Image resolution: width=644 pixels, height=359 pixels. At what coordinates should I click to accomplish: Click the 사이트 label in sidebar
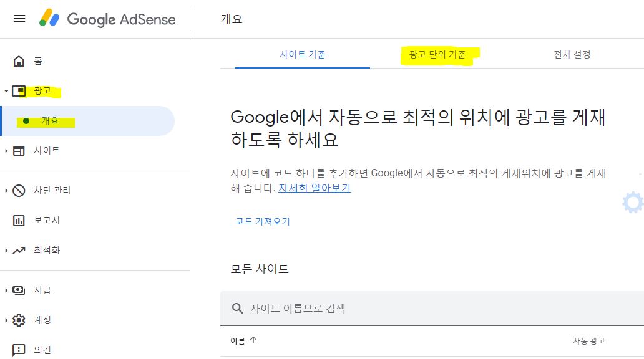click(x=47, y=151)
